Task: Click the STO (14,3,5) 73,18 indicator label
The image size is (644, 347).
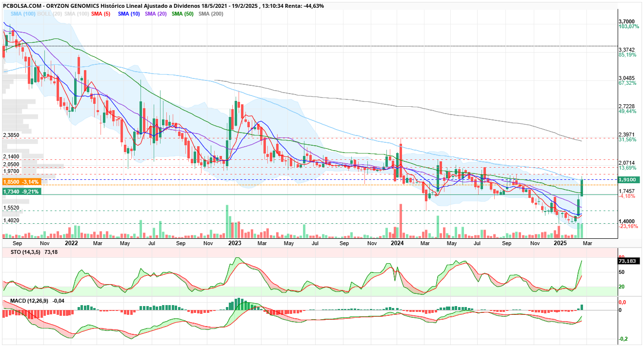Action: tap(34, 252)
